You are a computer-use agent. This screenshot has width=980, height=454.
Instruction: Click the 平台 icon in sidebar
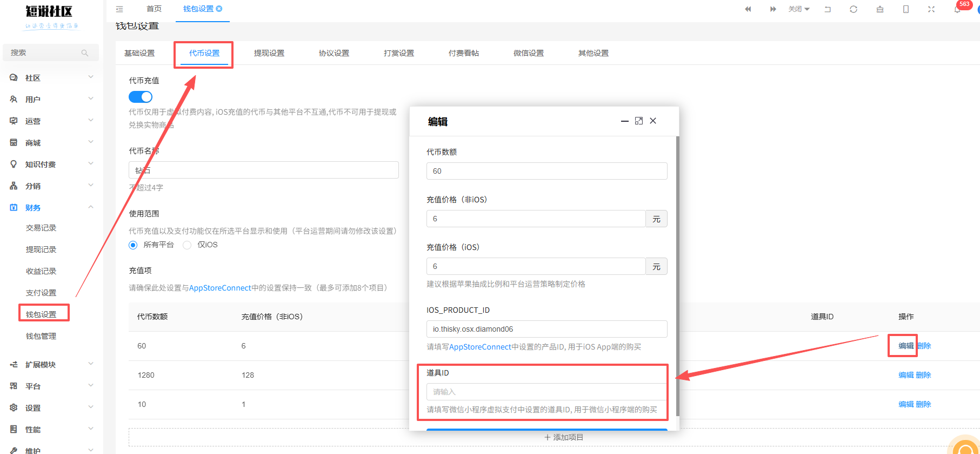tap(14, 386)
